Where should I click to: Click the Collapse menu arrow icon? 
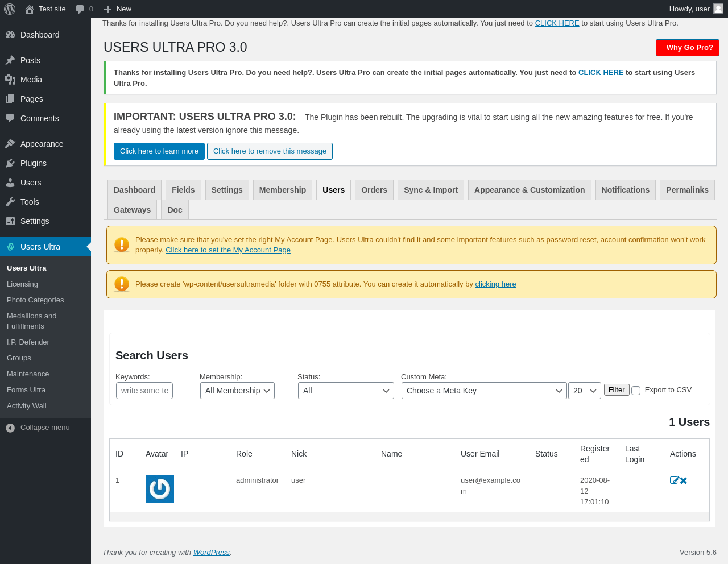10,428
